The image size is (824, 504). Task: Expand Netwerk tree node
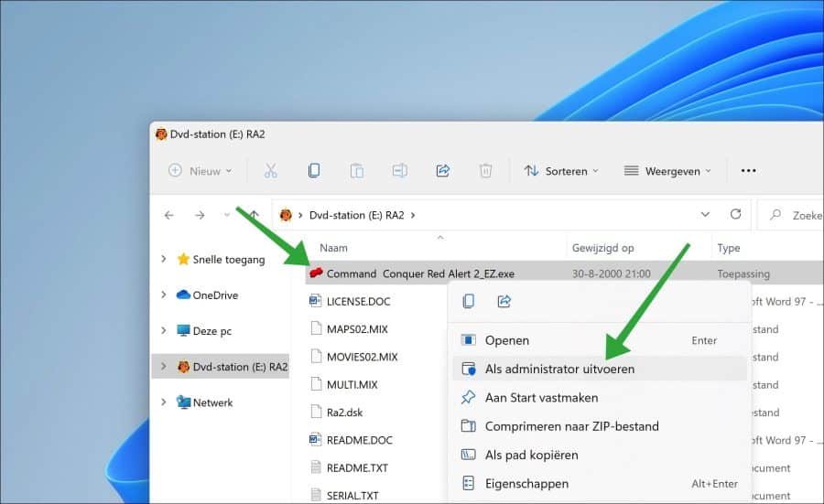164,402
